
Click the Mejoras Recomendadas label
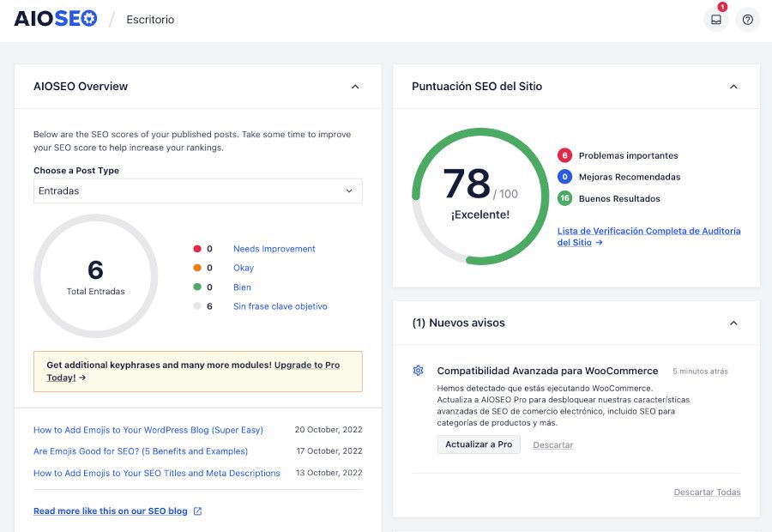click(630, 177)
